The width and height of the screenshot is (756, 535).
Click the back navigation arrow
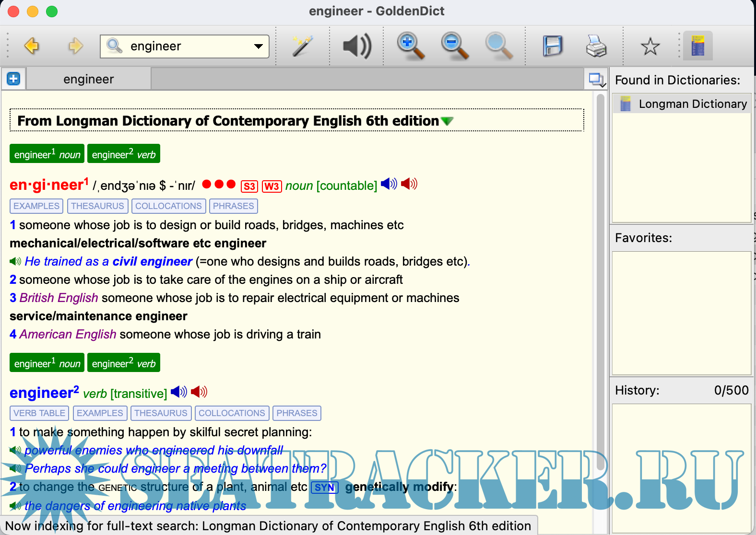pos(32,46)
